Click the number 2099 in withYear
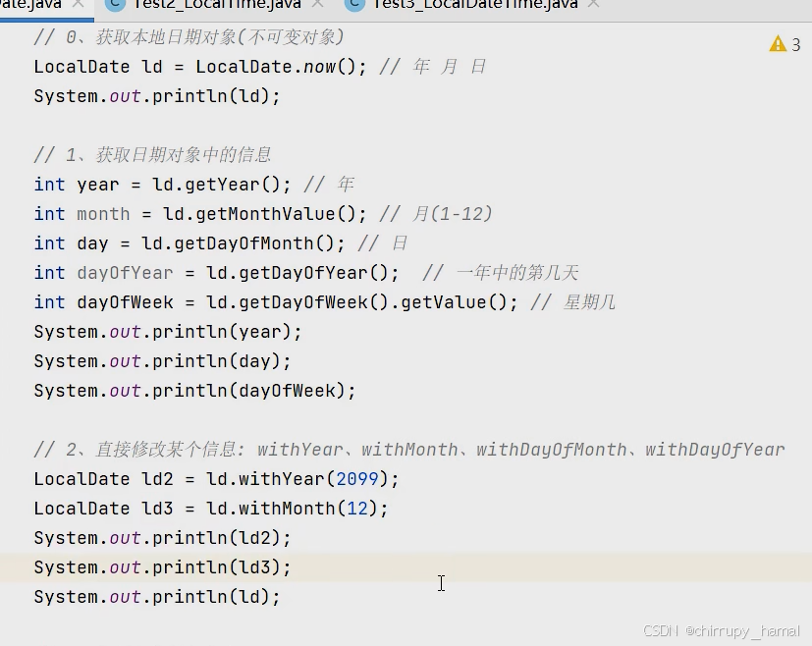812x646 pixels. pos(357,479)
